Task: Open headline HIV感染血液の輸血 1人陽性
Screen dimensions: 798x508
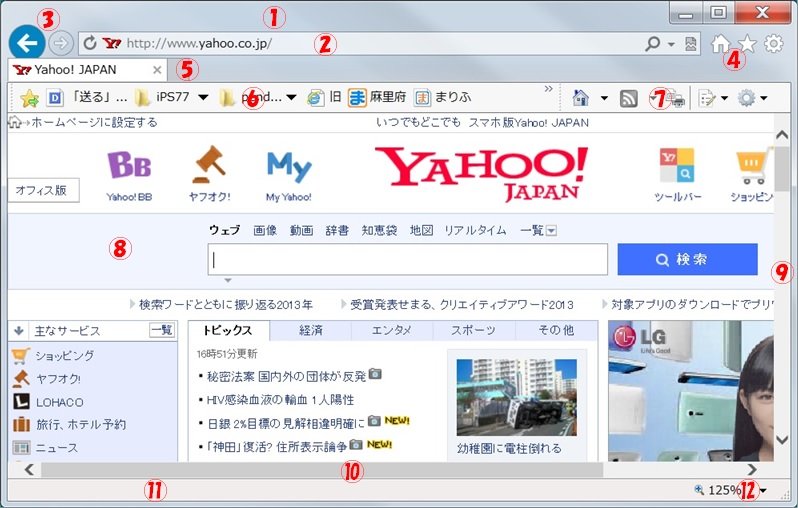Action: 280,400
